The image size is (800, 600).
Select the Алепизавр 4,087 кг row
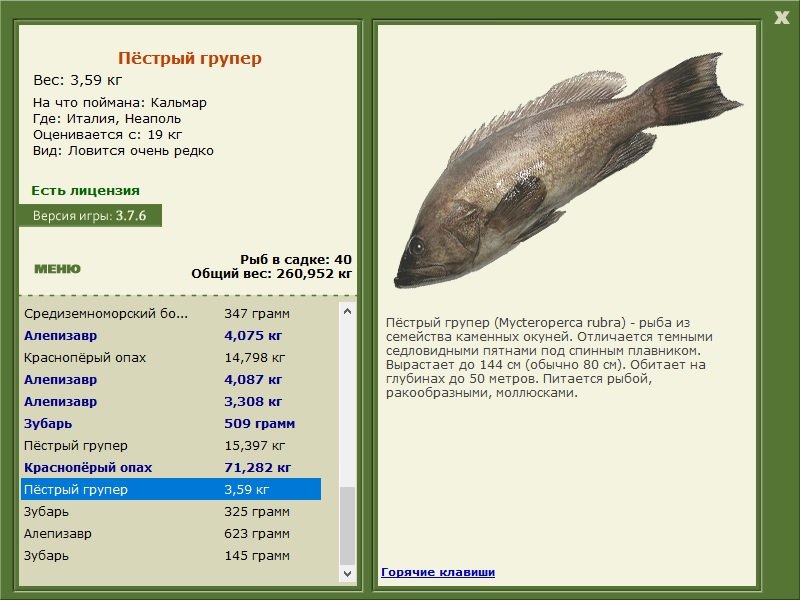(171, 379)
